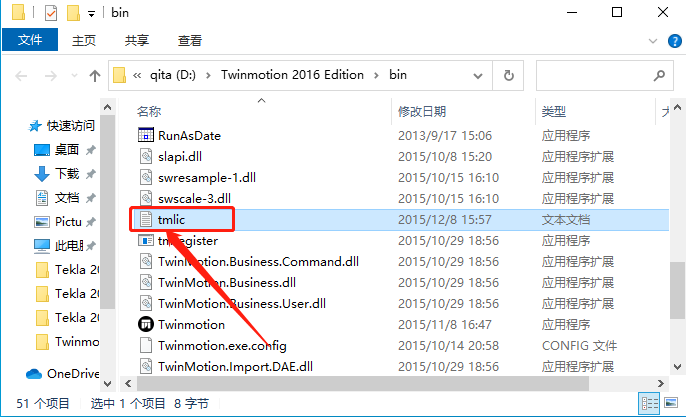Click inside the search input box
This screenshot has width=686, height=417.
coord(595,76)
